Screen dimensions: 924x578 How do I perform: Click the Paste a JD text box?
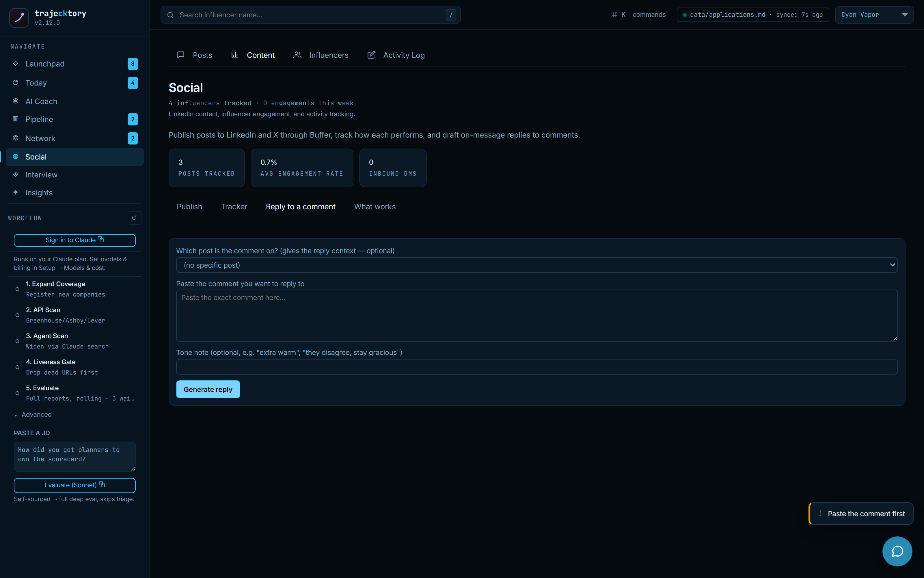coord(75,456)
